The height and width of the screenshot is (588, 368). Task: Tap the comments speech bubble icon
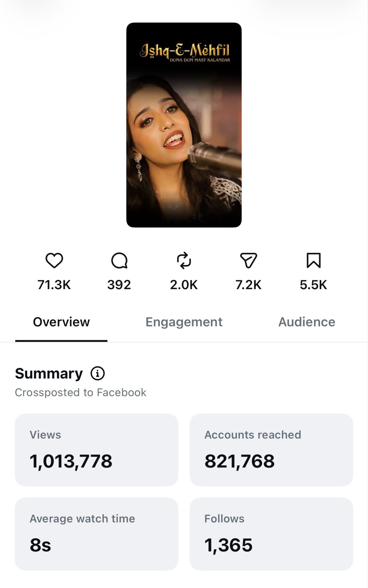tap(119, 260)
